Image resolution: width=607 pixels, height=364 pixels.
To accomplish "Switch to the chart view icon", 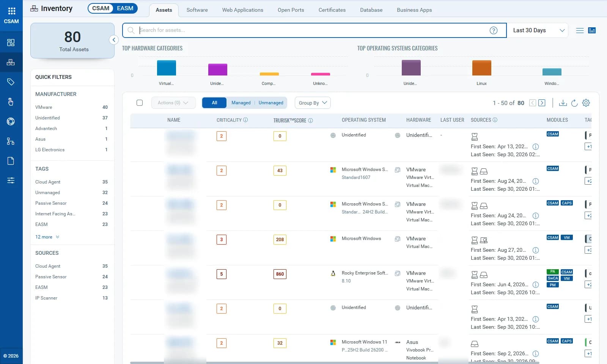I will (x=592, y=30).
